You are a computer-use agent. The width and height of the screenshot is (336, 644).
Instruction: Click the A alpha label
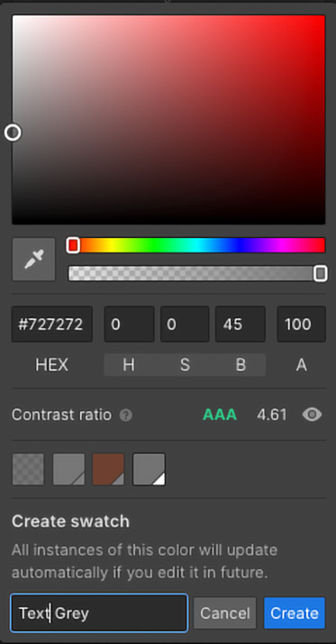point(302,364)
